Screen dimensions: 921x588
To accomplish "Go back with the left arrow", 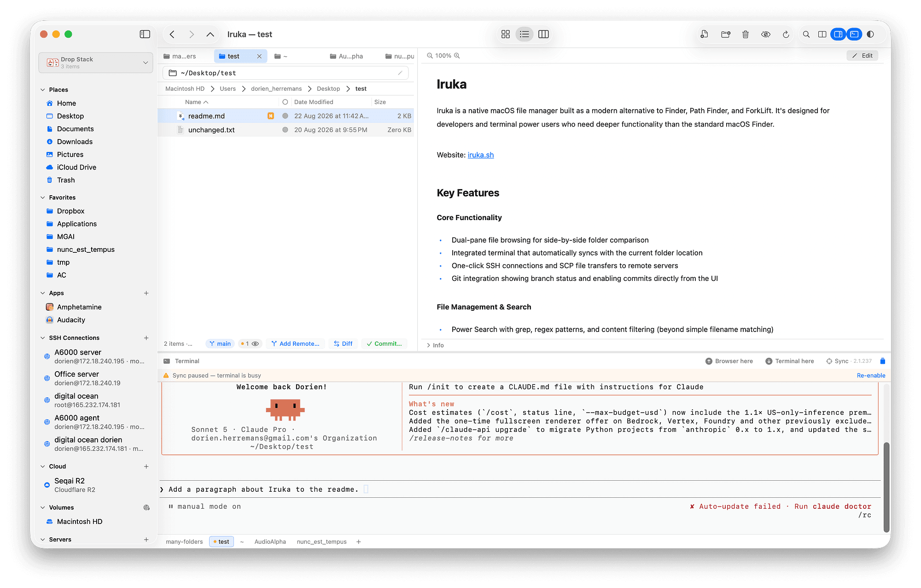I will [172, 34].
